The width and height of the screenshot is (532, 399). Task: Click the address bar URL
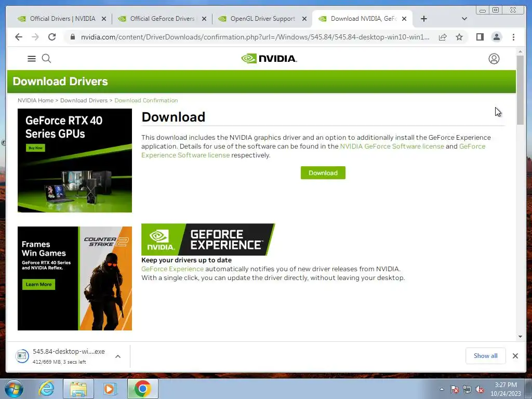coord(255,37)
